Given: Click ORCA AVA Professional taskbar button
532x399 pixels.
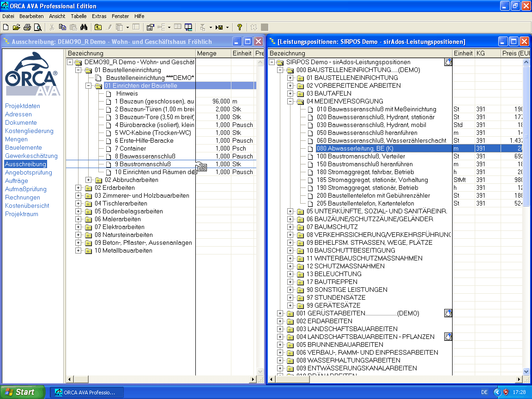Looking at the screenshot, I should pos(87,393).
